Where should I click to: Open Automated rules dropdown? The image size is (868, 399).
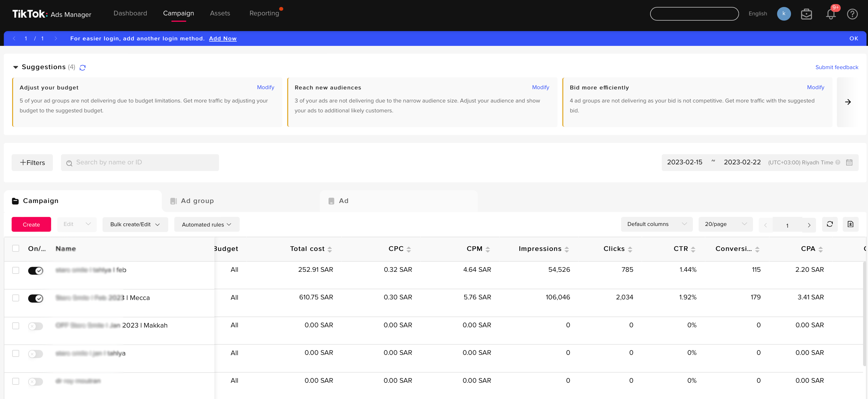pos(207,224)
